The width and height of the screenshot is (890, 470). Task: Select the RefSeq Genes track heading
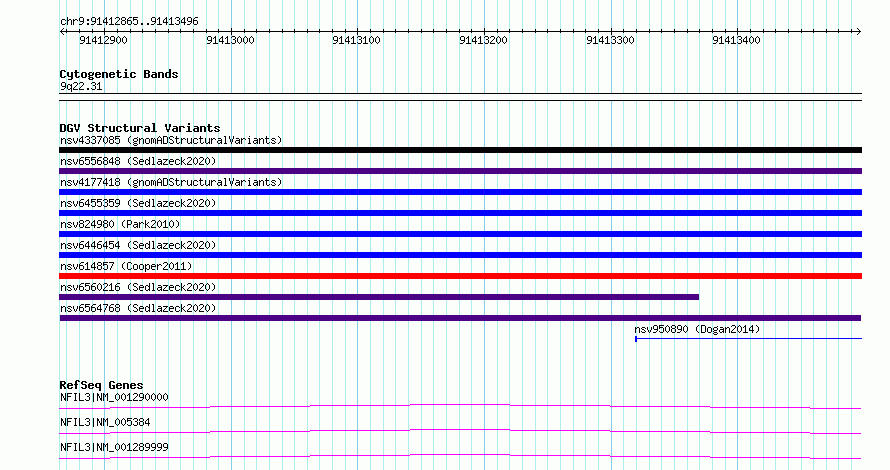(x=101, y=385)
